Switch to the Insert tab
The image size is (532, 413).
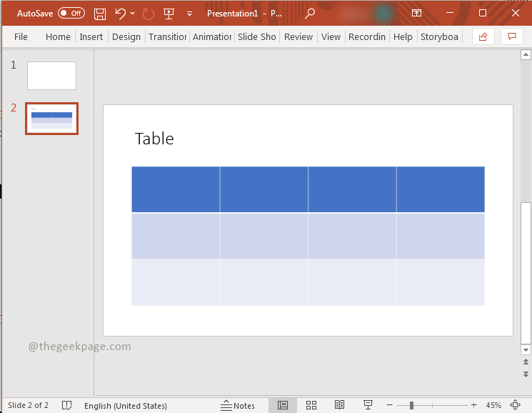tap(91, 36)
